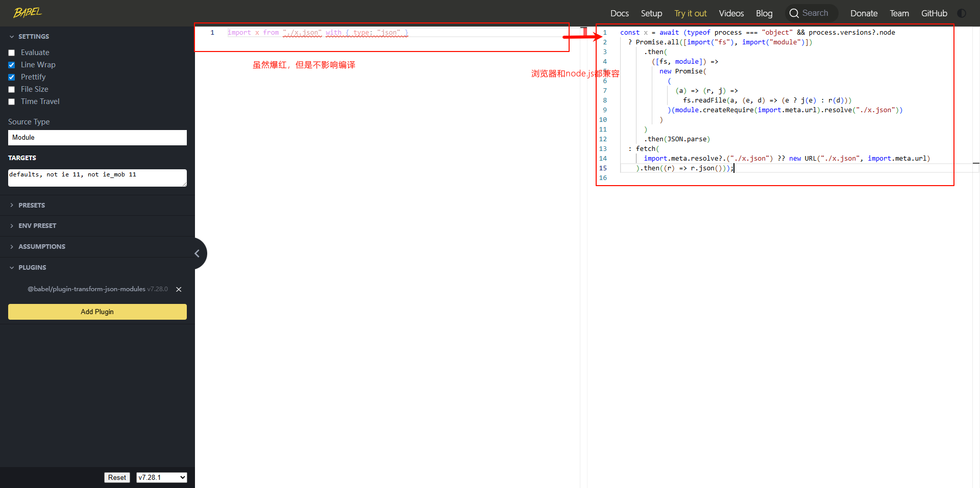The image size is (980, 488).
Task: Click output line number 16
Action: pyautogui.click(x=603, y=178)
